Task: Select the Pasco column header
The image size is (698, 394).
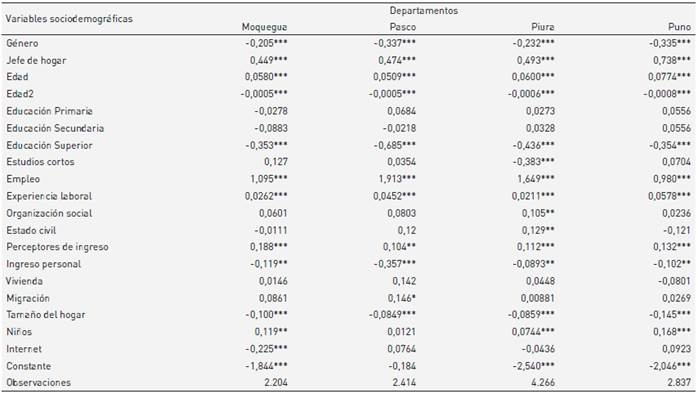Action: point(403,27)
